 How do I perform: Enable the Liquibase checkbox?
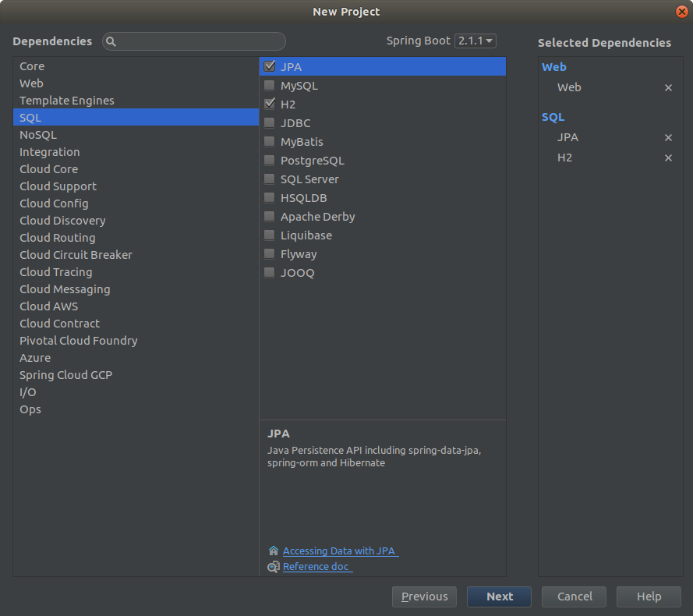[x=268, y=235]
